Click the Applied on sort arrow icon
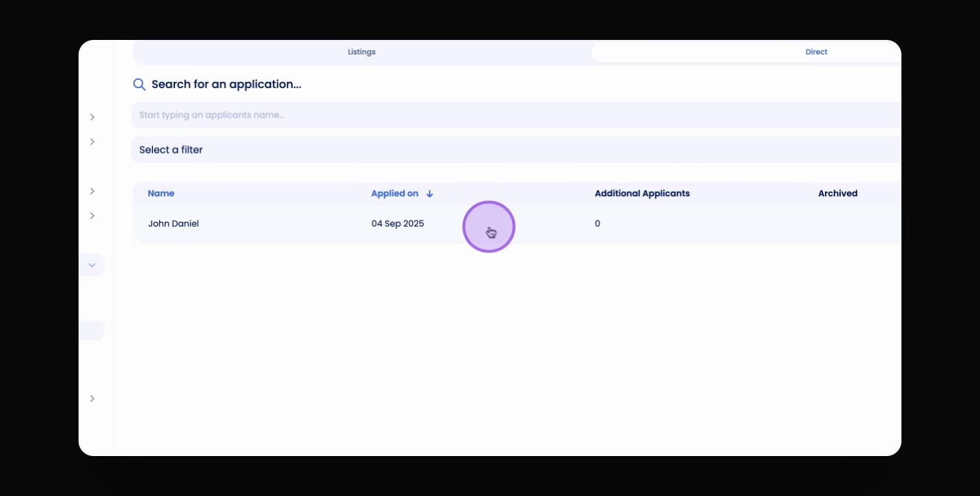The image size is (980, 496). (x=429, y=194)
